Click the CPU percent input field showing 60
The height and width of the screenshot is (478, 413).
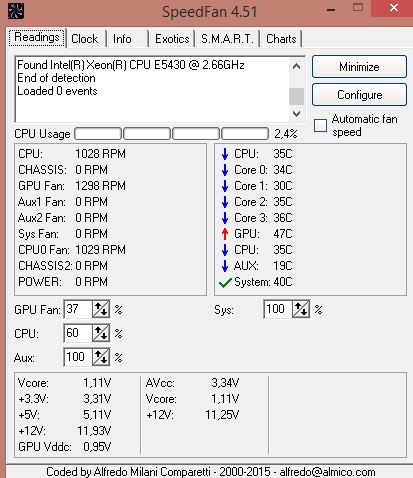78,333
